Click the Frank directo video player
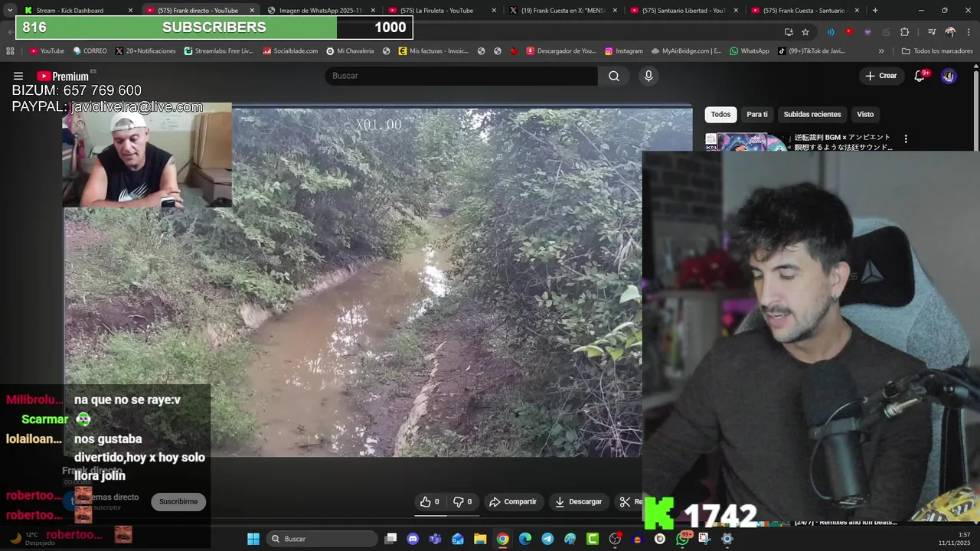 coord(377,282)
